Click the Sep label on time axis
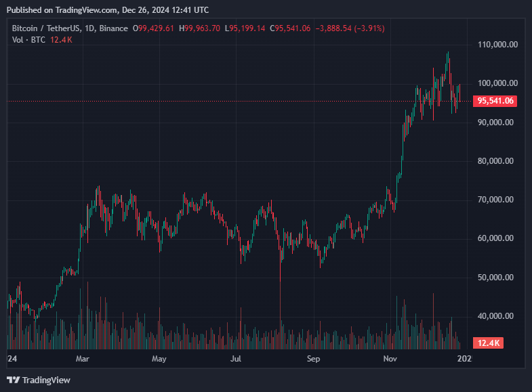 click(313, 359)
